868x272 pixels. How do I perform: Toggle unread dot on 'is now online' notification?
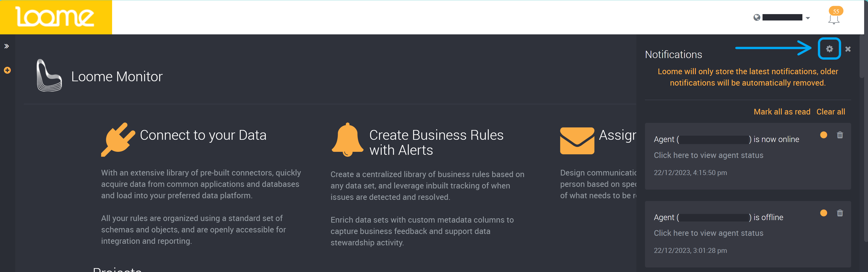coord(824,135)
